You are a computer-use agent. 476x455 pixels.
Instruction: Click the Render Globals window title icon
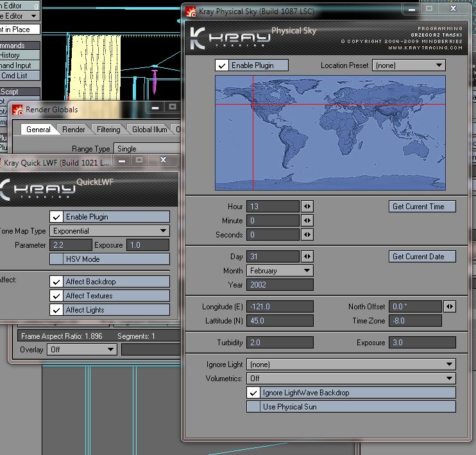pos(17,110)
